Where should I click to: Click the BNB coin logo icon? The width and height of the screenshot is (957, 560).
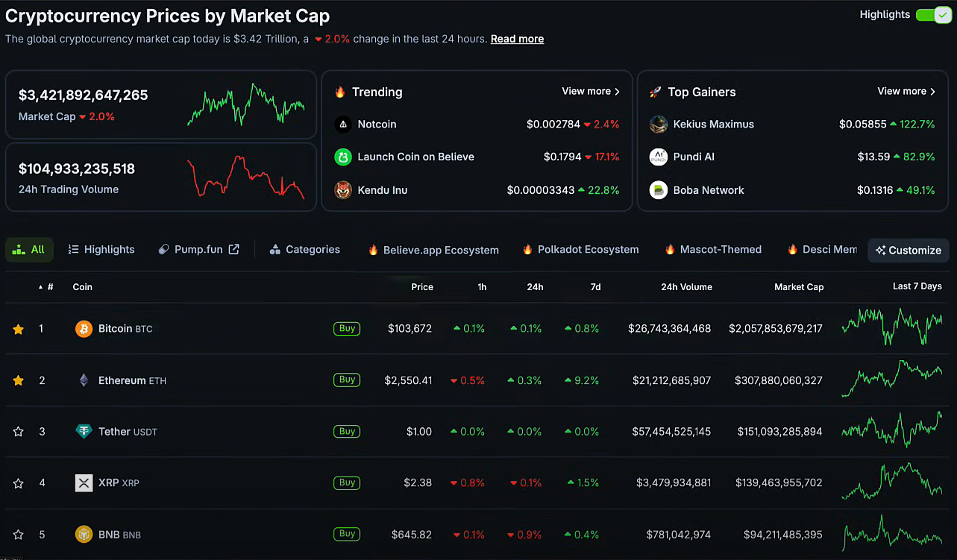[84, 535]
